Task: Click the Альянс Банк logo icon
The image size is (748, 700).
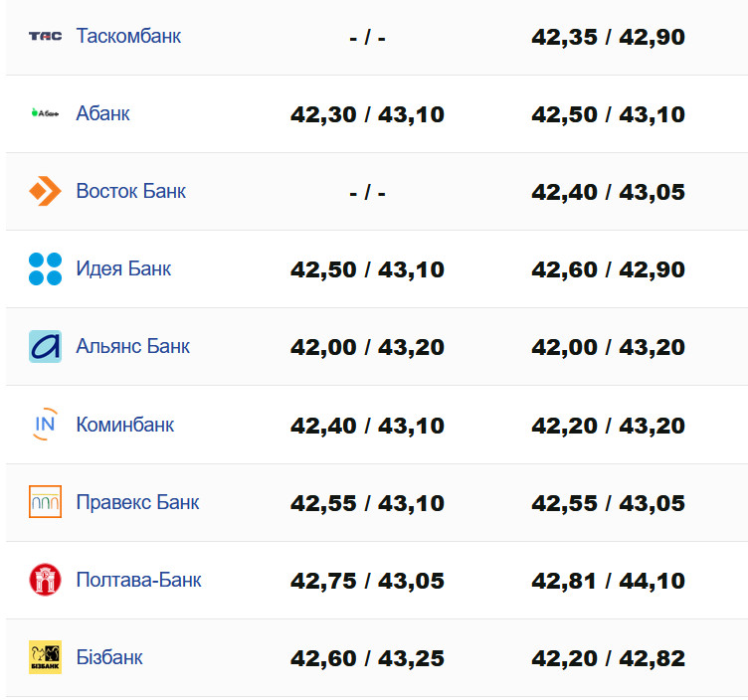Action: pyautogui.click(x=45, y=346)
